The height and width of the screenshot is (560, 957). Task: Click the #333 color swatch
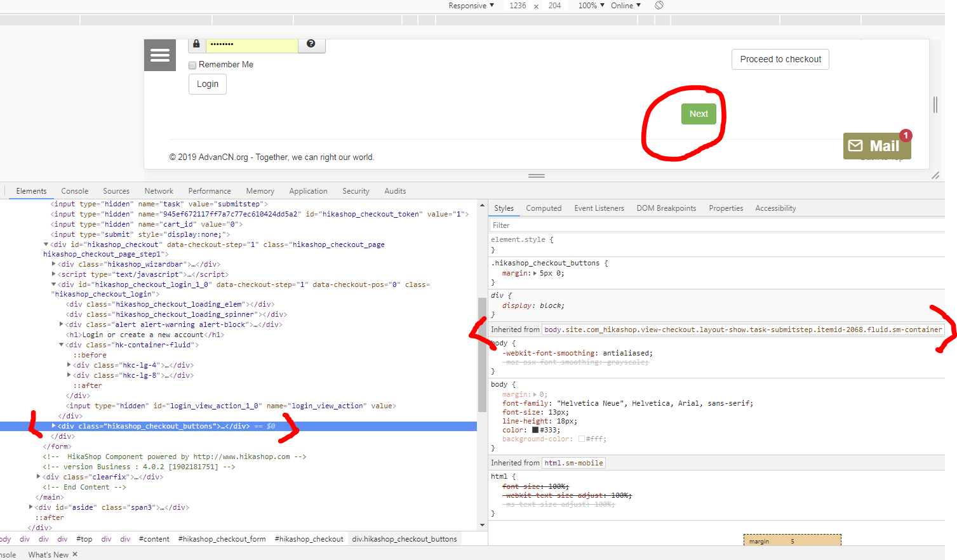[x=535, y=430]
